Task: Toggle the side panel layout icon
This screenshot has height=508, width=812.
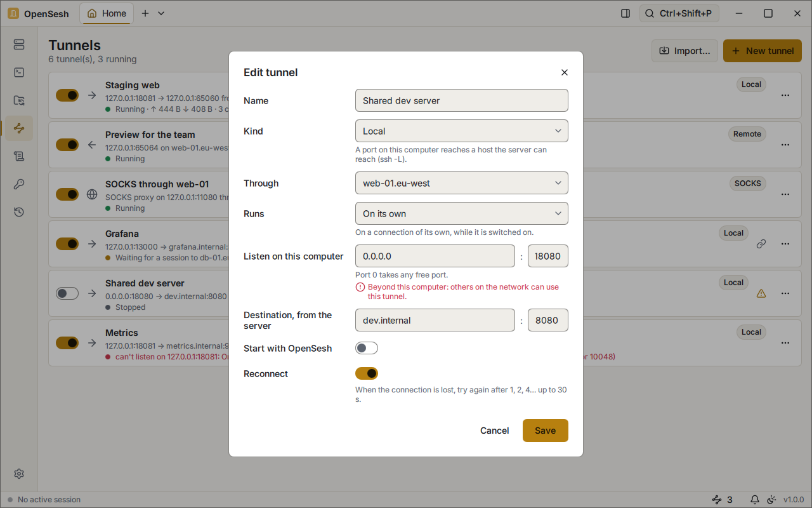Action: tap(625, 13)
